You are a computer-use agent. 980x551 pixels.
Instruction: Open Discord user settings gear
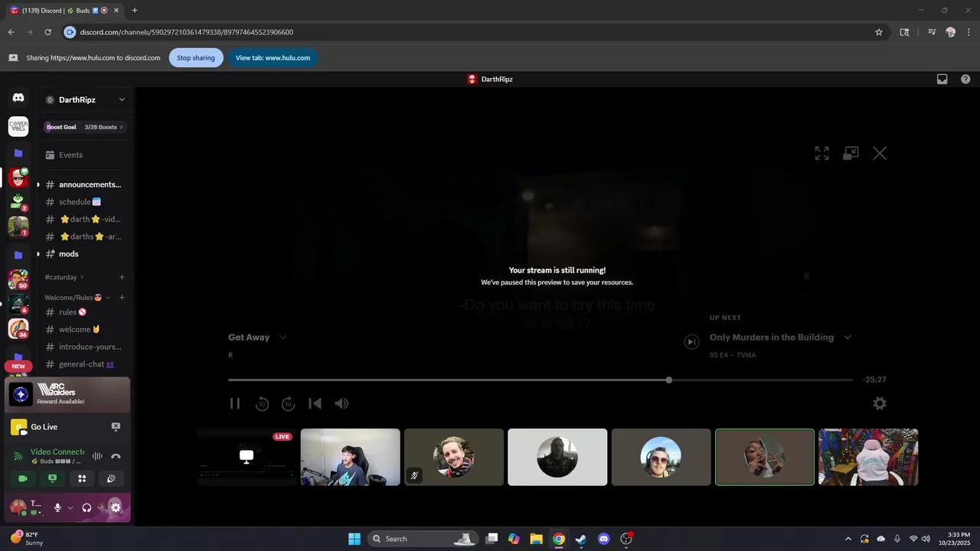tap(116, 507)
